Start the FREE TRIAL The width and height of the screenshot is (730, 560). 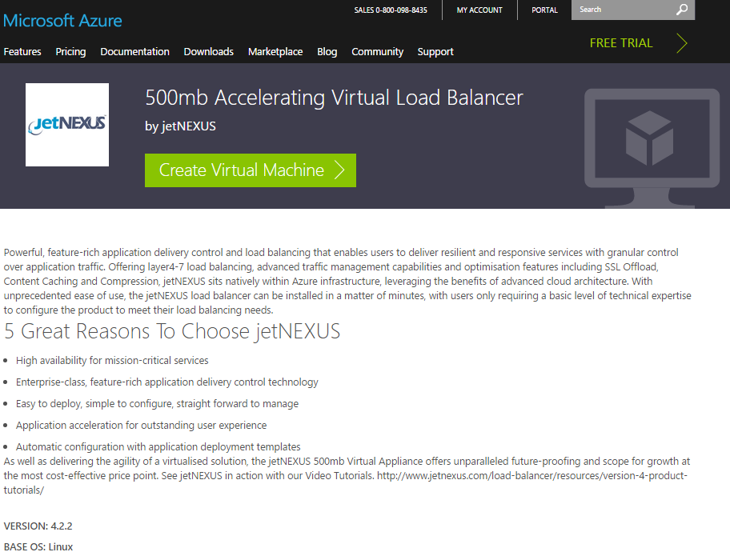[621, 43]
